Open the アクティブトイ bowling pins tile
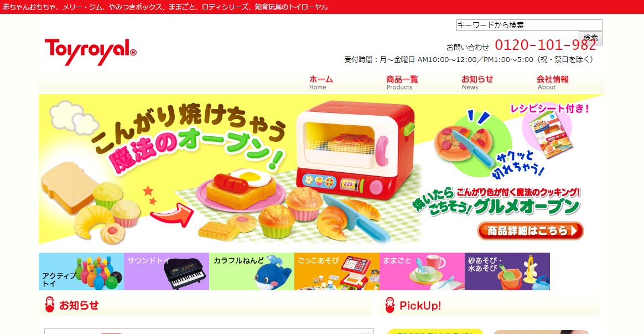644x334 pixels. coord(81,271)
